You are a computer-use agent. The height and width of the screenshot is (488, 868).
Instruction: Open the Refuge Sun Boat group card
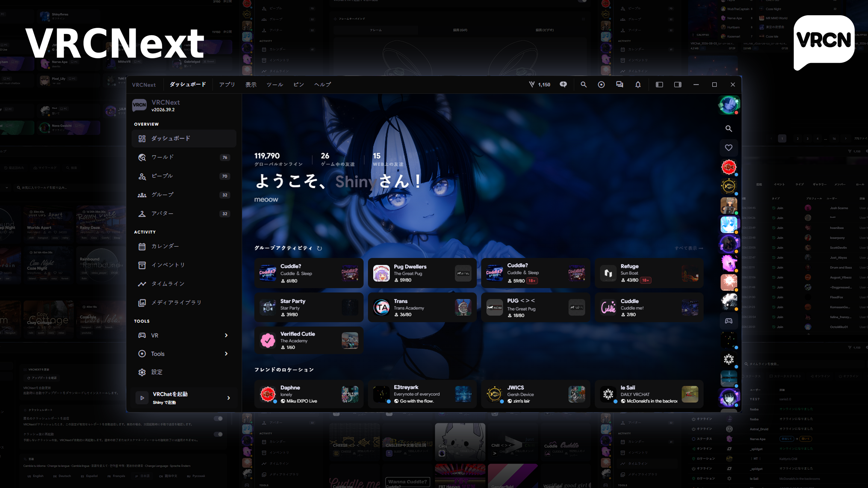(x=649, y=273)
